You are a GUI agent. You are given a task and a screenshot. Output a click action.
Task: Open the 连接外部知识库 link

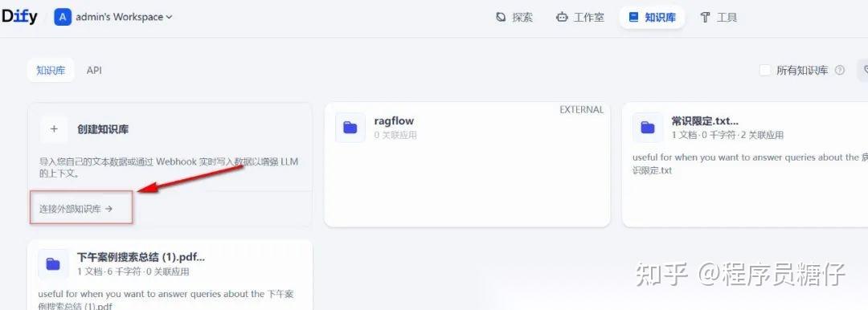76,209
